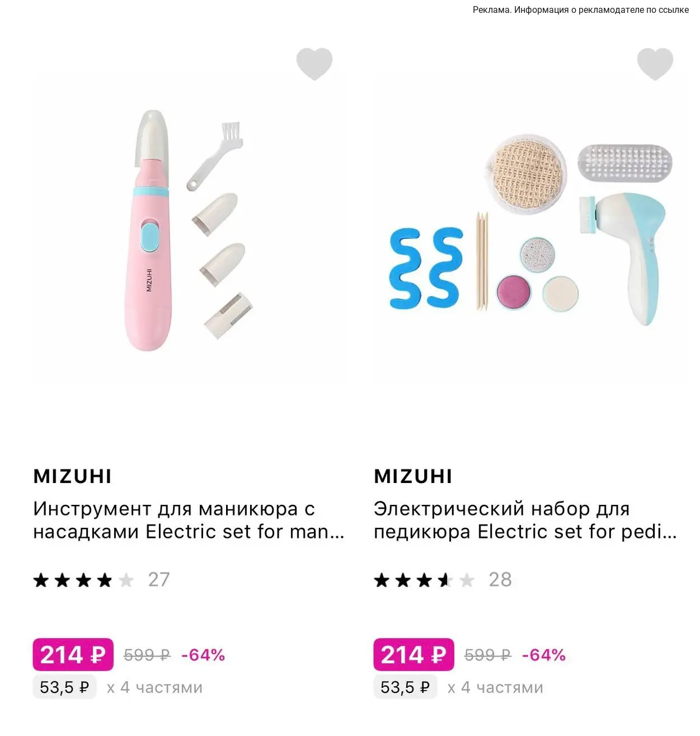Click the 53,5 ₽ installment badge on the pedicure set

pyautogui.click(x=405, y=687)
